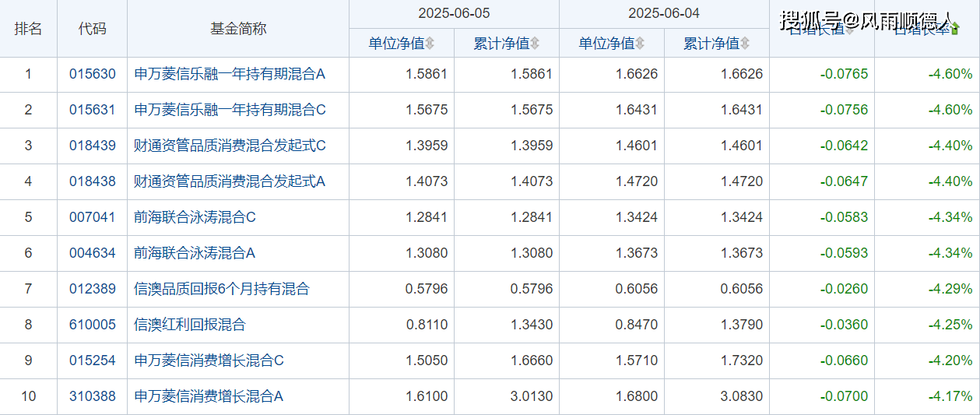The height and width of the screenshot is (415, 980).
Task: Open fund code 007041
Action: [x=92, y=217]
